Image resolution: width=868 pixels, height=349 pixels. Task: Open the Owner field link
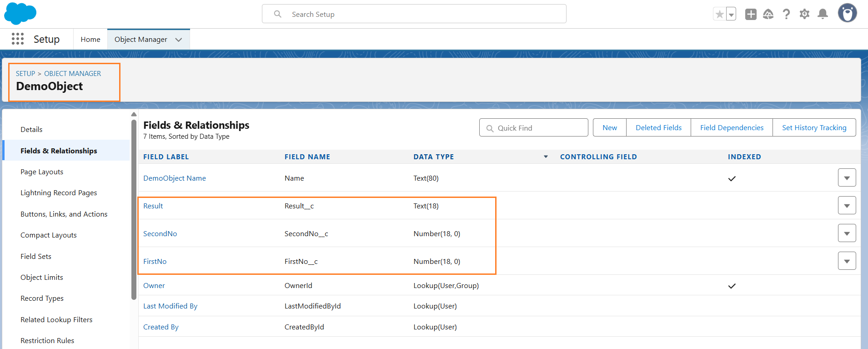[154, 286]
